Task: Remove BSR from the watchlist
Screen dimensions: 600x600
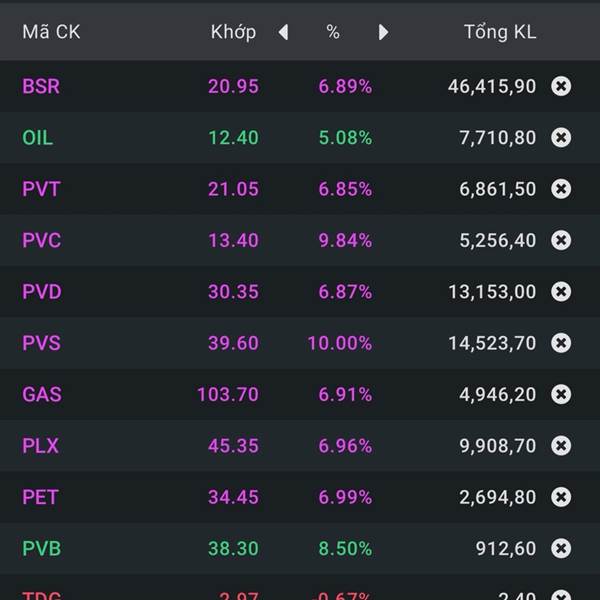Action: [x=561, y=86]
